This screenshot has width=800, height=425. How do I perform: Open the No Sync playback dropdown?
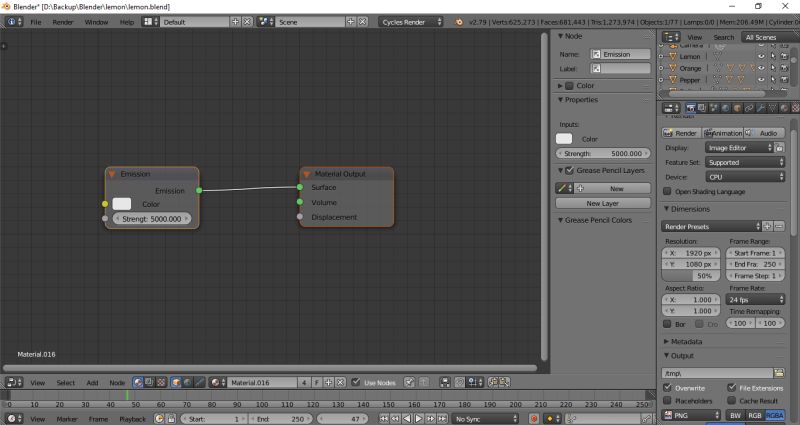click(485, 419)
